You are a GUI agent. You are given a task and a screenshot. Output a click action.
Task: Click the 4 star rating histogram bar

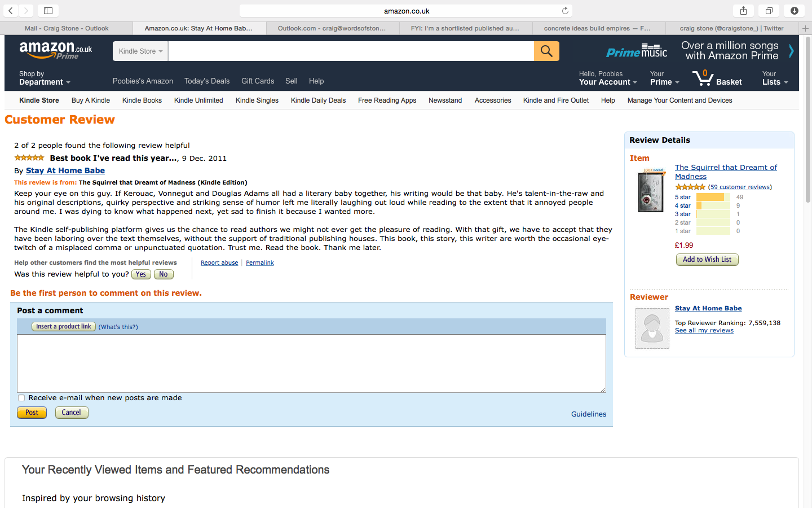[713, 205]
